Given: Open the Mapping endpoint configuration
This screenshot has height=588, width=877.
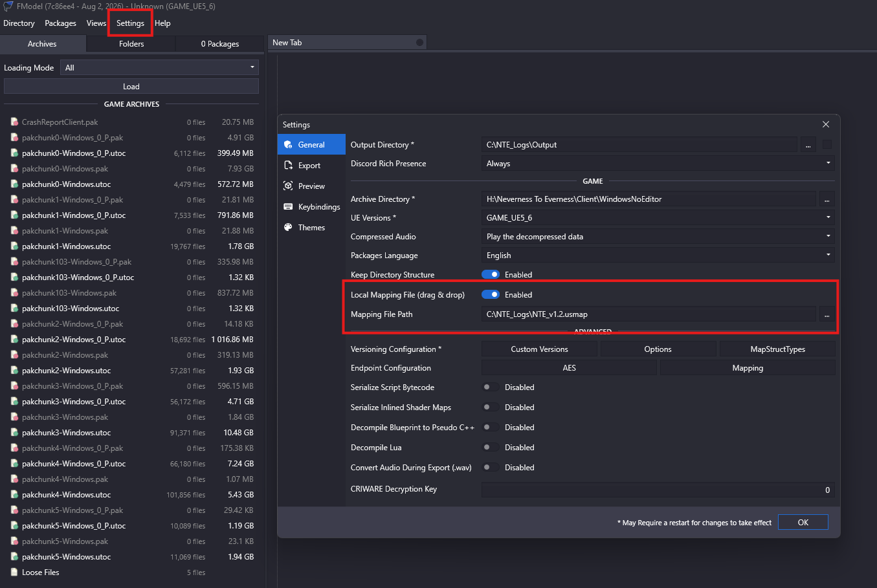Looking at the screenshot, I should [748, 368].
